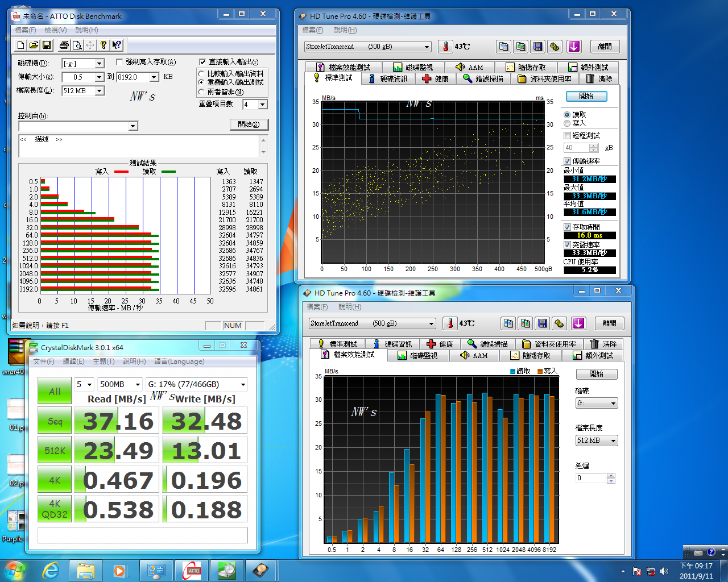Select the 寫入 radio button in HD Tune
This screenshot has height=582, width=728.
pyautogui.click(x=567, y=123)
